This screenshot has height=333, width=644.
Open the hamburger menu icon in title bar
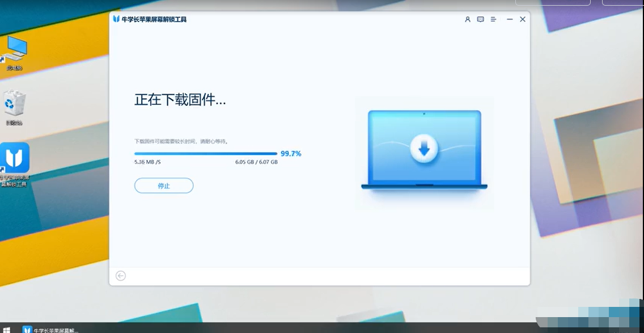(x=493, y=19)
